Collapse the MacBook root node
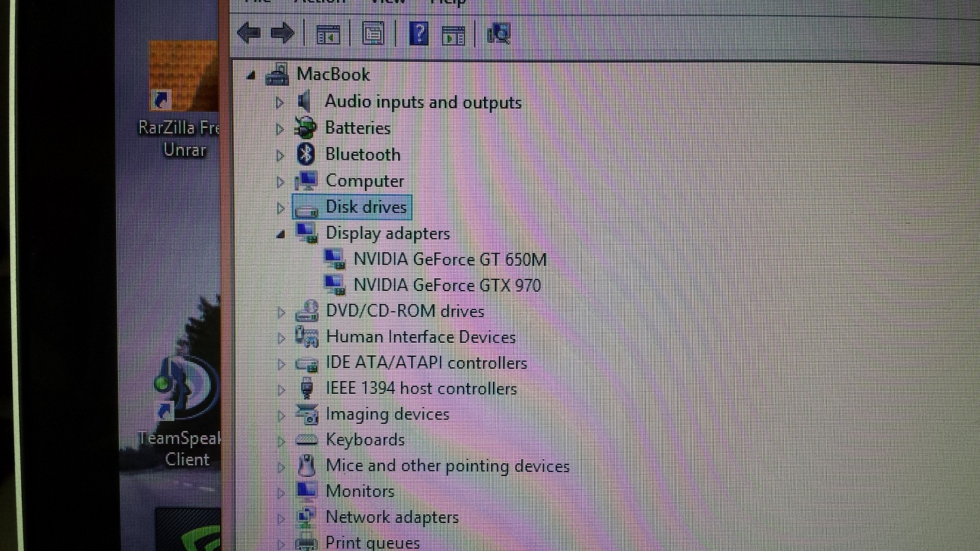 [251, 76]
